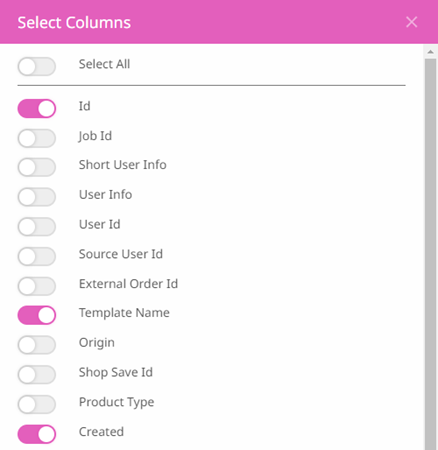Screen dimensions: 438x450
Task: Enable the Select All toggle
Action: tap(37, 67)
